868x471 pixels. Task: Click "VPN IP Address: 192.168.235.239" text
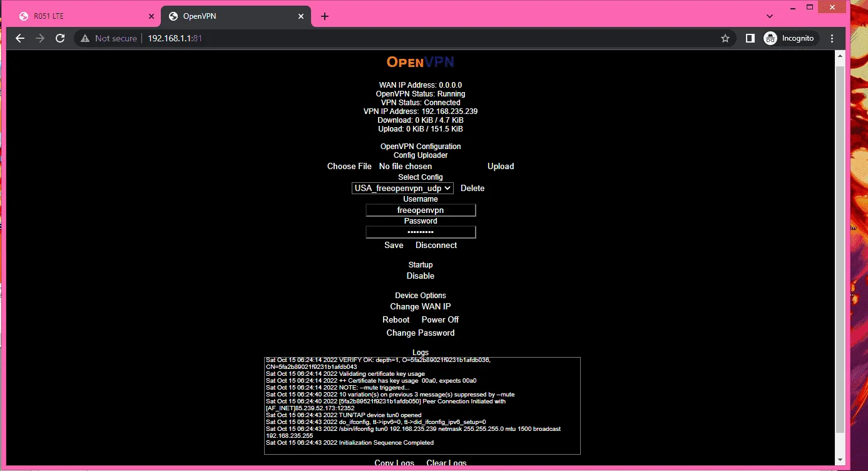click(x=421, y=111)
